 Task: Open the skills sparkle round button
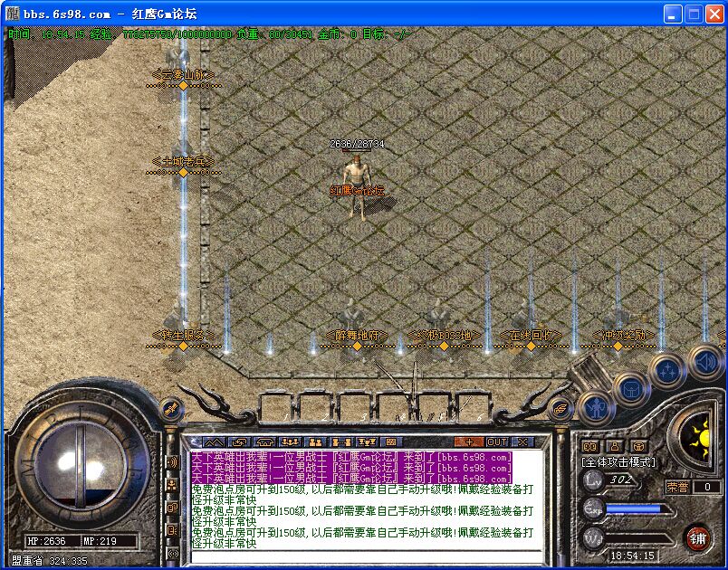click(667, 370)
